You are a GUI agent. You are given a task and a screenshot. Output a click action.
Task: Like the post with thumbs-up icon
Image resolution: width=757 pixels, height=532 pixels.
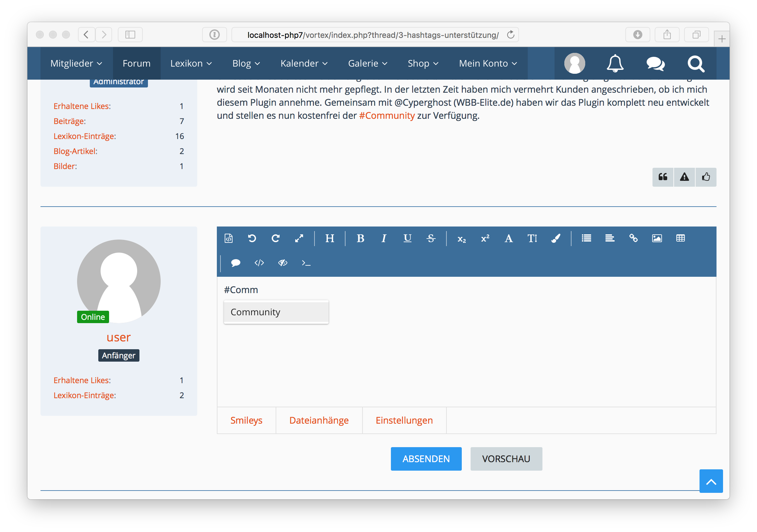[x=706, y=177]
